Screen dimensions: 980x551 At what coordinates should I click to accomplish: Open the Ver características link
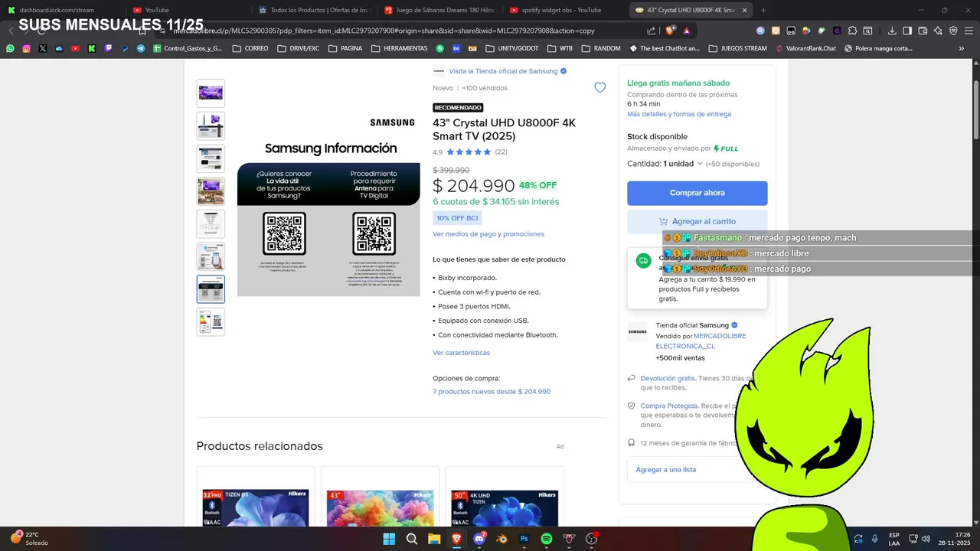[461, 353]
